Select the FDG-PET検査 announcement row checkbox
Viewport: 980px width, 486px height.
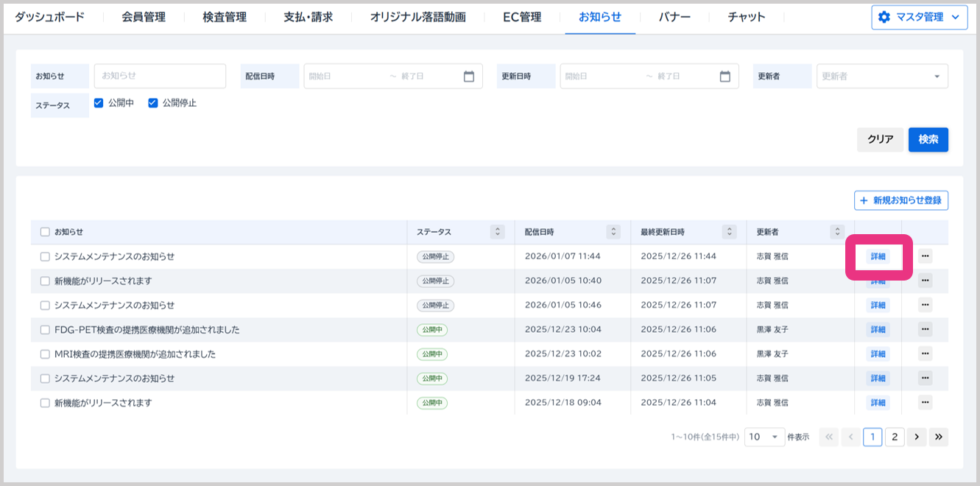pyautogui.click(x=45, y=330)
